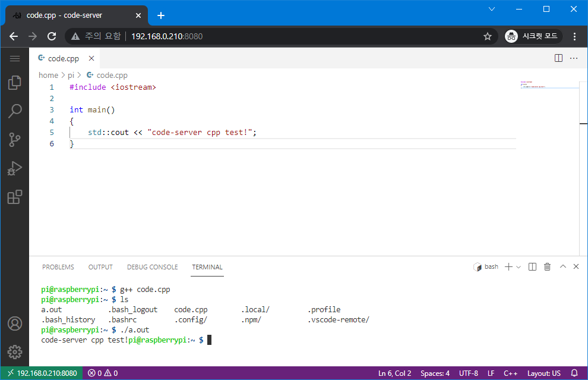Close the bottom panel
Screen dimensions: 588x380
coord(576,266)
